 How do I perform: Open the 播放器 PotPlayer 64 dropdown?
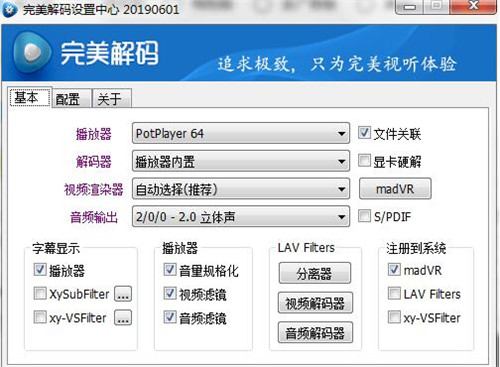(x=241, y=133)
